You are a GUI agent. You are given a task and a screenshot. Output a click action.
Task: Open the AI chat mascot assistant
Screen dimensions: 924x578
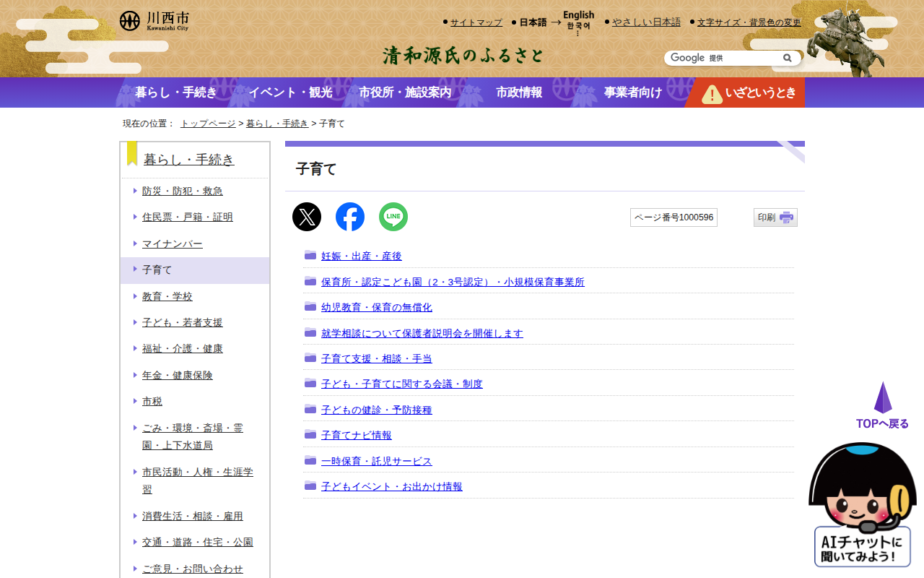coord(863,506)
